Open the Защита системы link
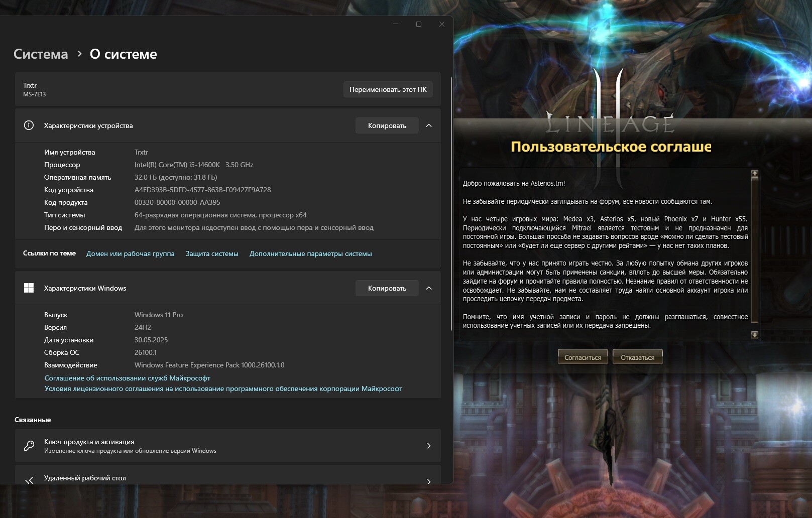This screenshot has width=812, height=518. tap(212, 253)
